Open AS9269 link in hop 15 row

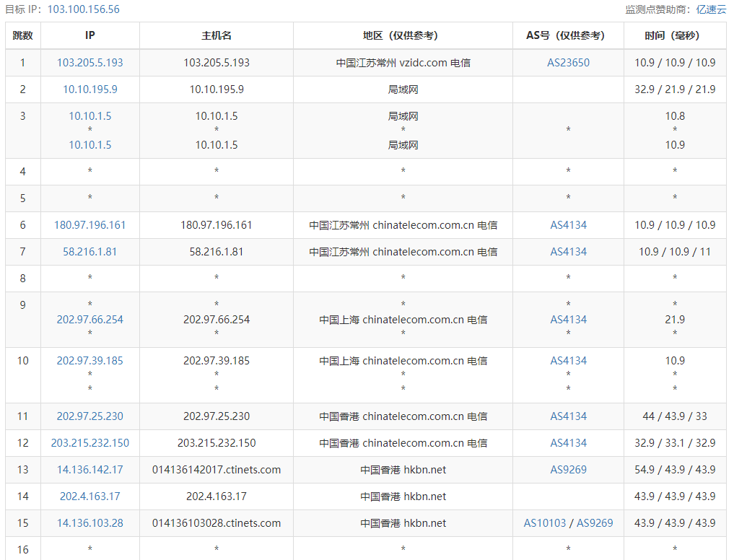pos(595,523)
